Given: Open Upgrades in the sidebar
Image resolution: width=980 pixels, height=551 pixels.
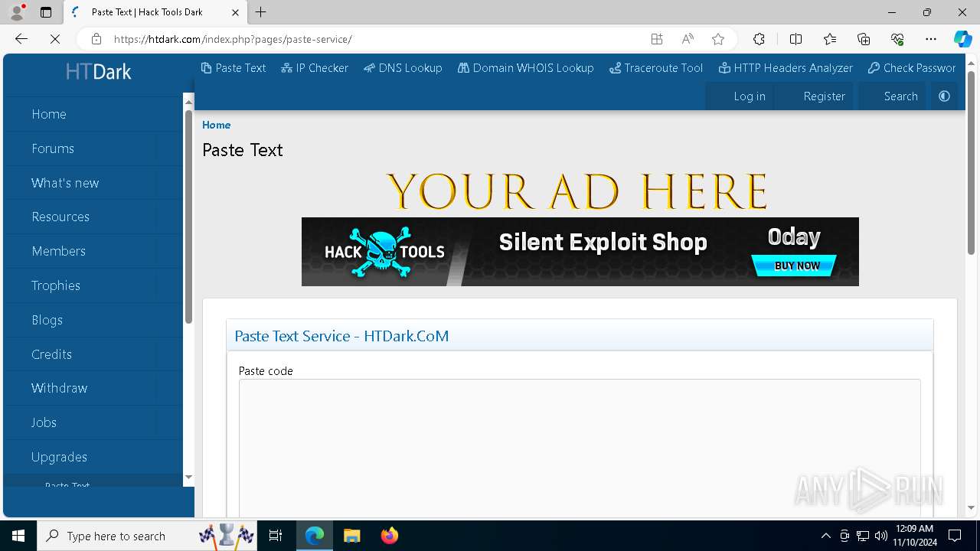Looking at the screenshot, I should point(59,457).
